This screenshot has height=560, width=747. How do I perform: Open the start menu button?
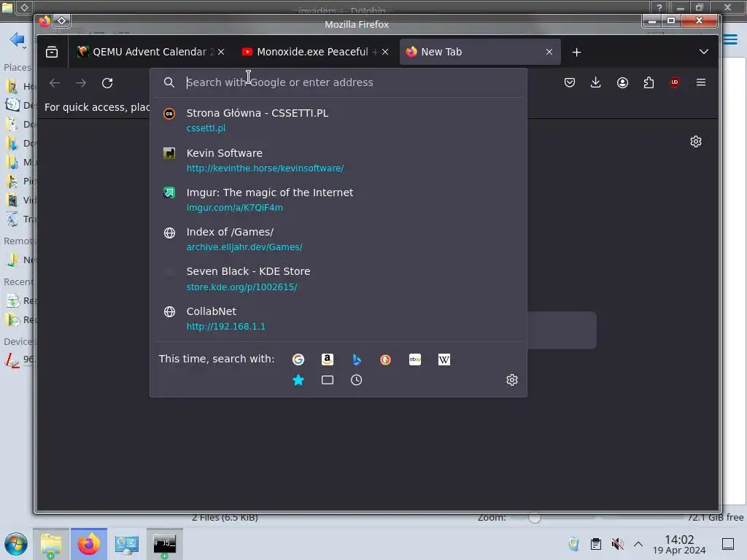tap(16, 544)
